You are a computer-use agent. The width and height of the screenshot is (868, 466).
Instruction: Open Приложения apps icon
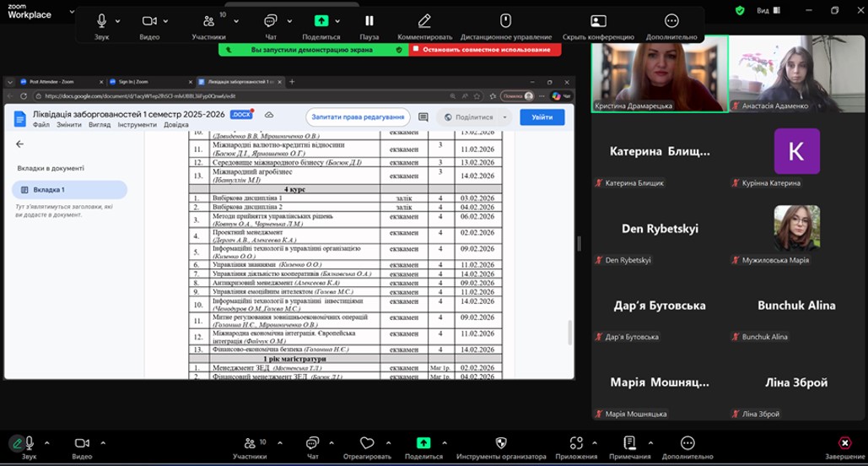[576, 442]
